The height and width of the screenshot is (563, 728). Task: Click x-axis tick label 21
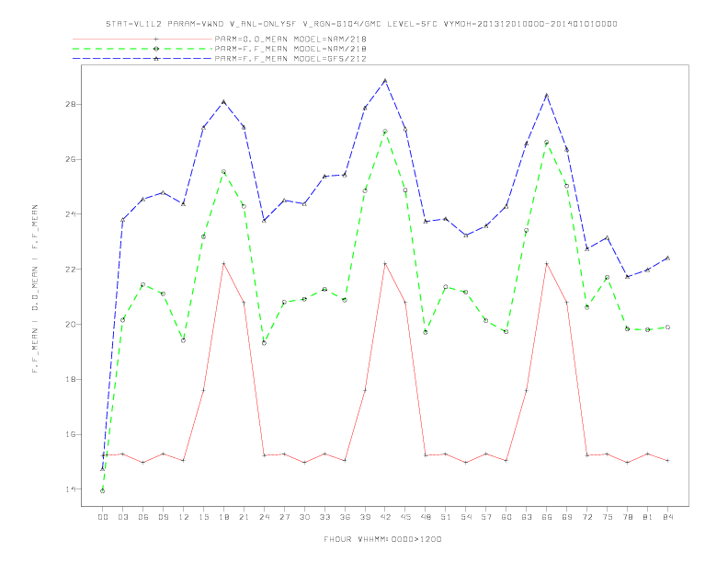[244, 517]
